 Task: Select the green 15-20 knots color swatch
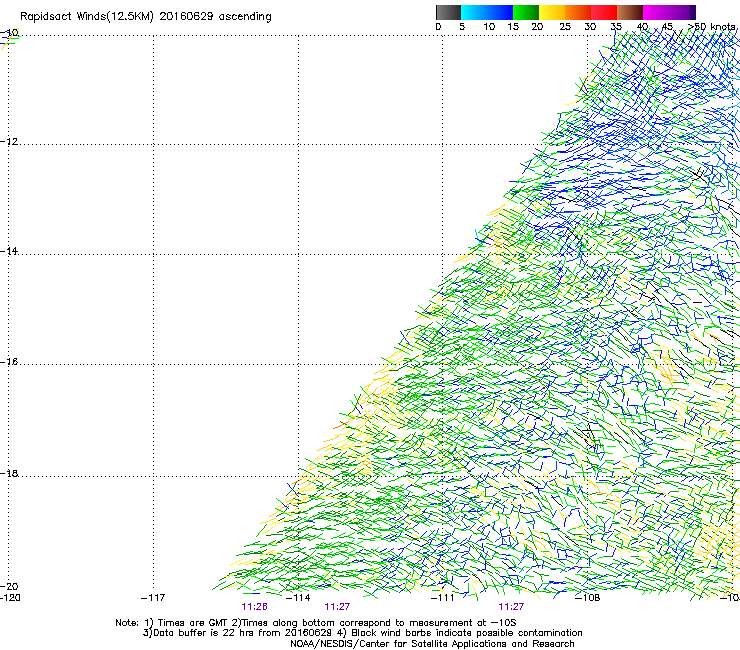click(526, 12)
